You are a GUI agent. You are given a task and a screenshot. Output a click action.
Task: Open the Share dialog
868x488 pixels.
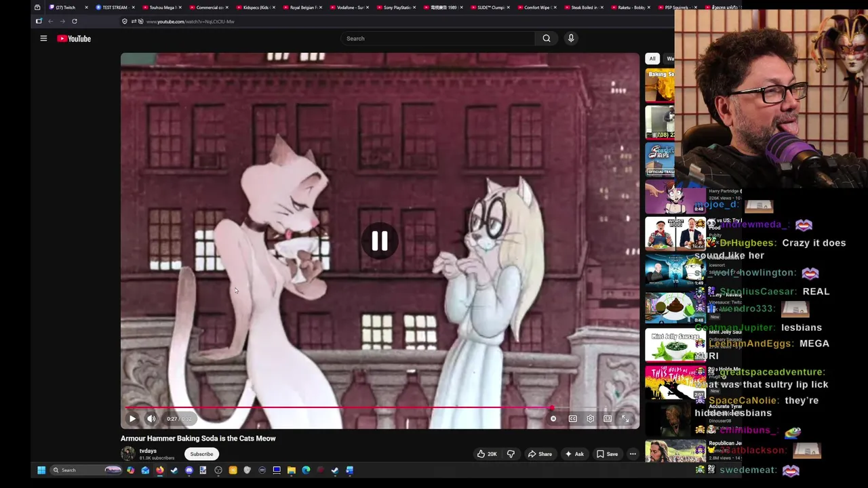click(540, 454)
